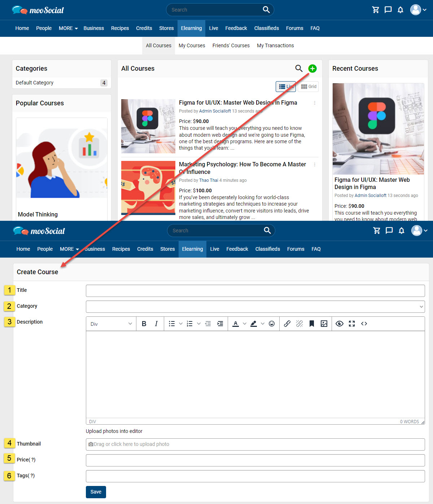Open the options menu for the Figma course entry
This screenshot has height=504, width=433.
(x=315, y=103)
